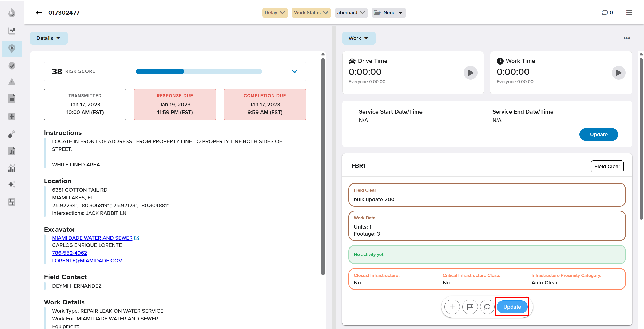The image size is (644, 329).
Task: Open the abernard assignee dropdown
Action: pos(351,13)
